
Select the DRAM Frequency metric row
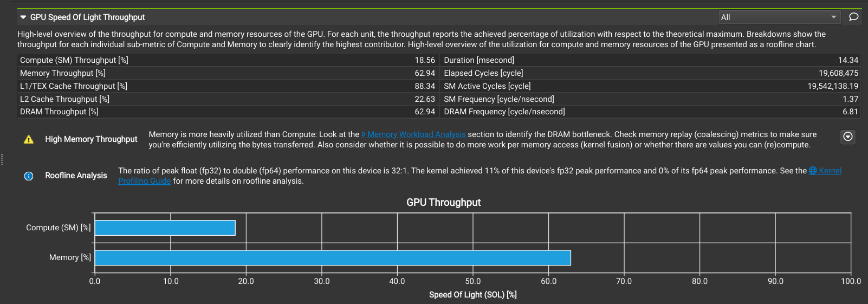651,112
